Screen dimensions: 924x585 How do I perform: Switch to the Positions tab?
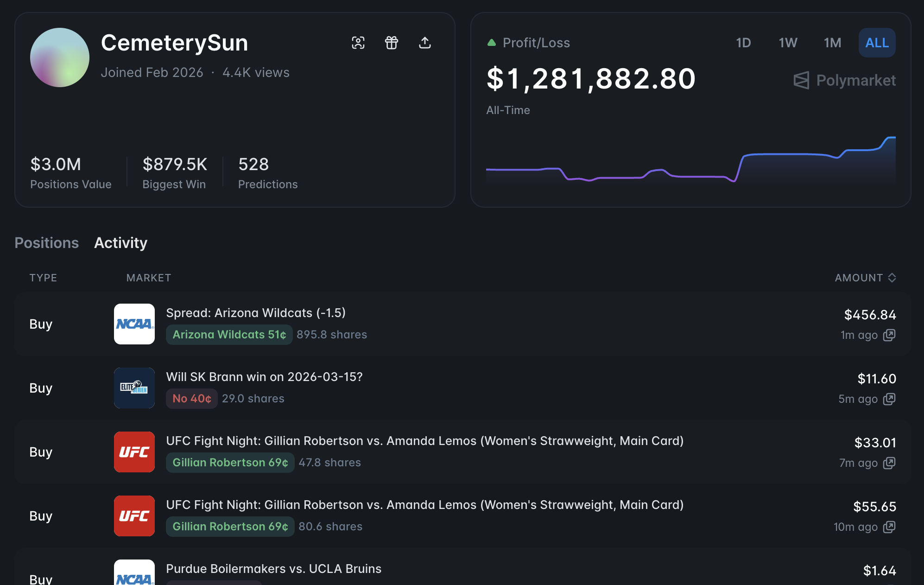(46, 243)
